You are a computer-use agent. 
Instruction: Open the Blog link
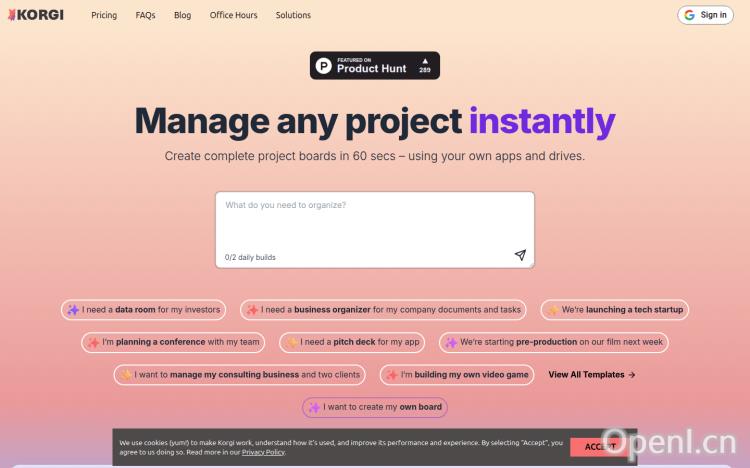tap(182, 15)
